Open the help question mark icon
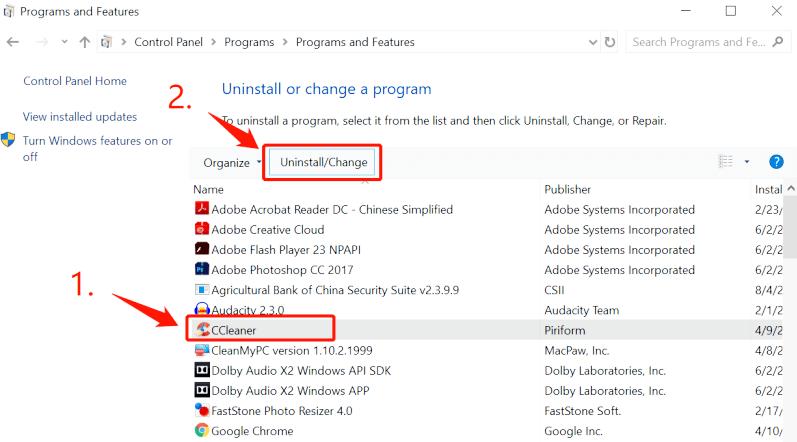Screen dimensions: 797x442 pos(776,162)
